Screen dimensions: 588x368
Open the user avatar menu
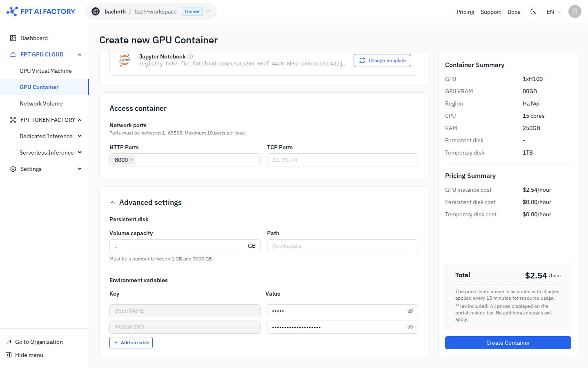(x=575, y=11)
